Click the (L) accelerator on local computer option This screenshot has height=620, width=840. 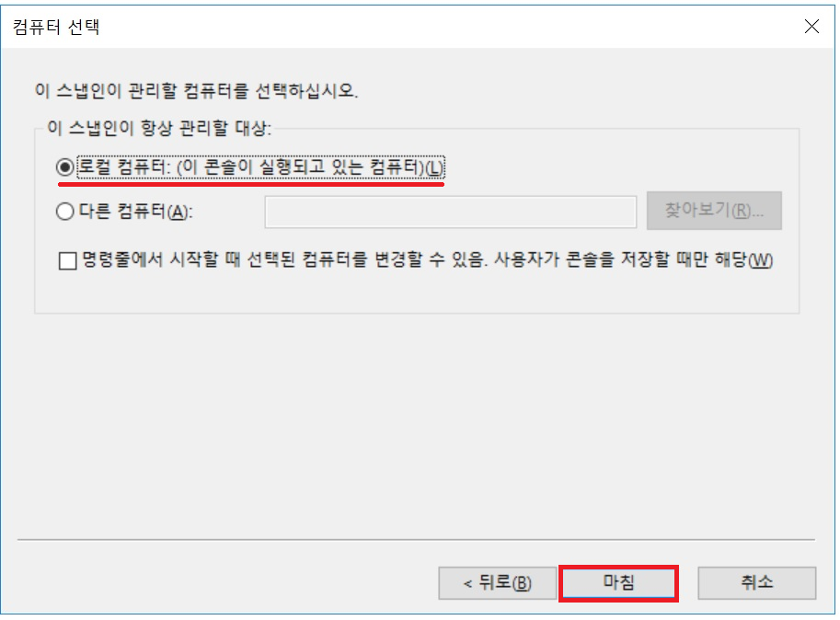(434, 168)
